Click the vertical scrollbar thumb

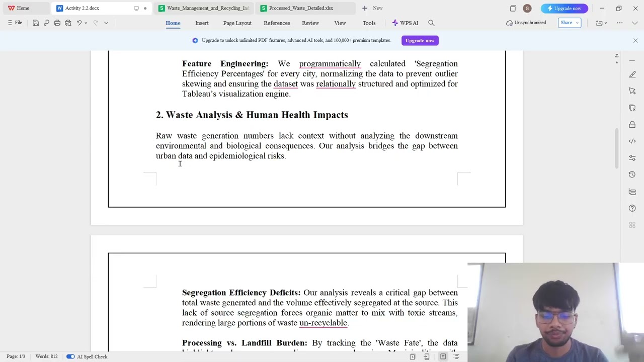pyautogui.click(x=617, y=148)
